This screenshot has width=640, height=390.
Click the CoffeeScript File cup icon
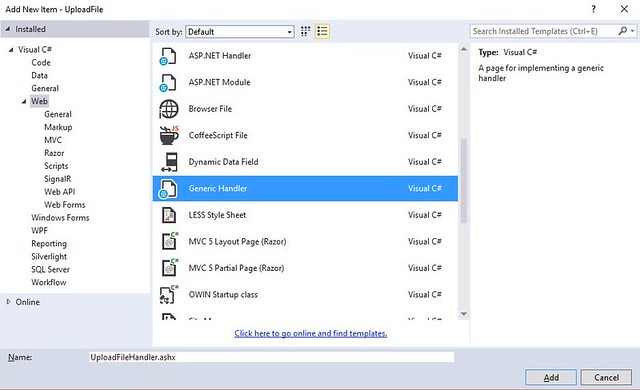(169, 135)
